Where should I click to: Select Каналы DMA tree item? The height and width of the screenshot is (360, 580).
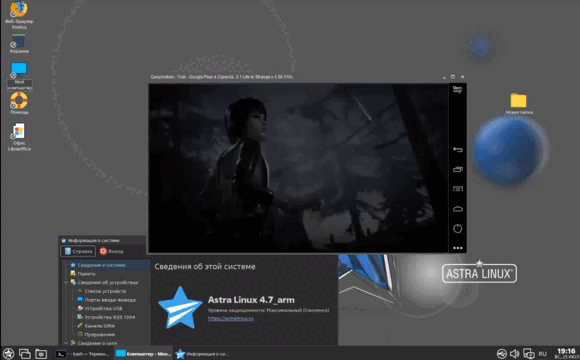(x=96, y=326)
